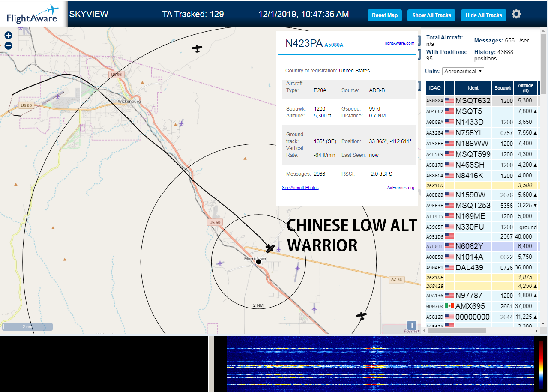
Task: Select the black aircraft icon north of Wickenburg
Action: coord(197,48)
